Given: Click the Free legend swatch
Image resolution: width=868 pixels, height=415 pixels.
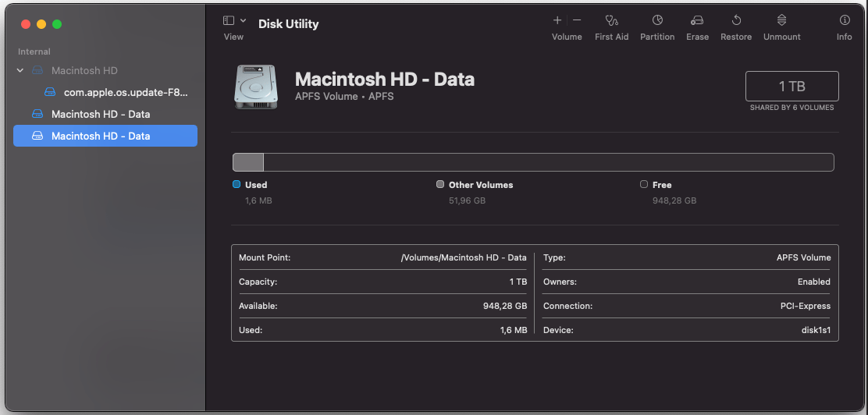Looking at the screenshot, I should pyautogui.click(x=644, y=184).
